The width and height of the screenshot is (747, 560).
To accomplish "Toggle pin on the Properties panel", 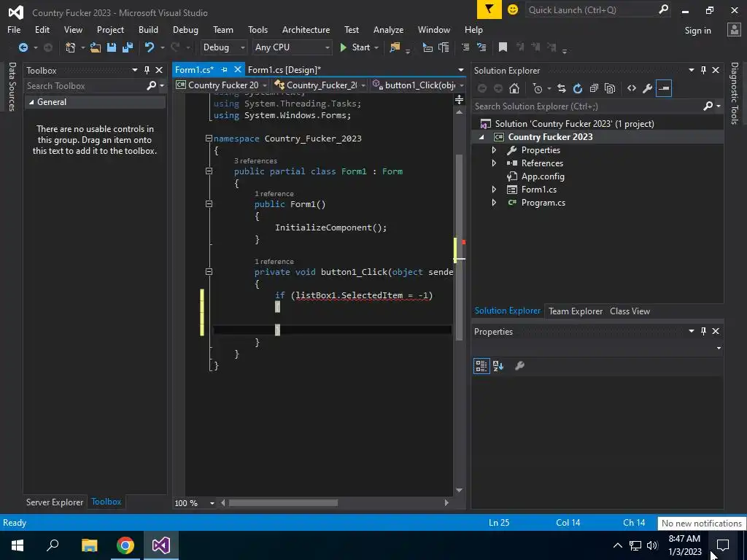I will [x=704, y=331].
